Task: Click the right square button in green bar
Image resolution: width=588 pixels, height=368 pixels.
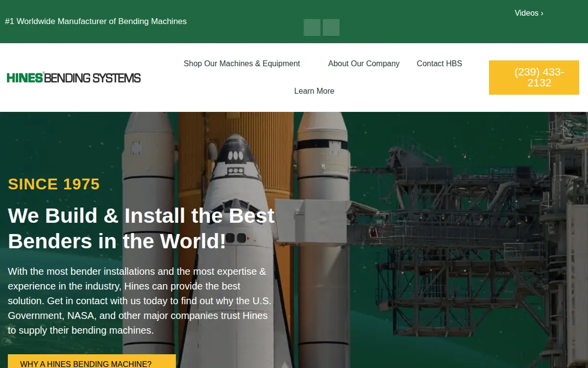Action: (x=331, y=27)
